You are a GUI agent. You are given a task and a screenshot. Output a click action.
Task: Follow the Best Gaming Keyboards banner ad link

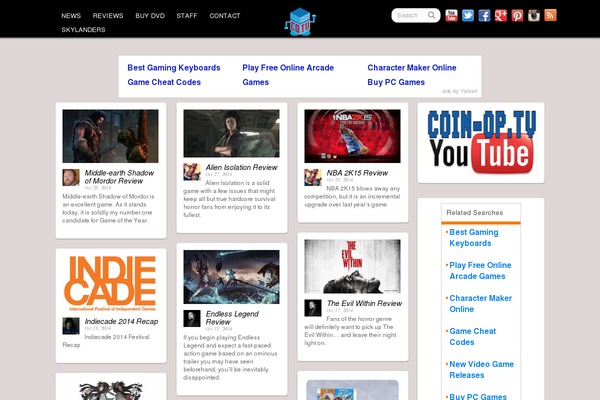coord(174,68)
